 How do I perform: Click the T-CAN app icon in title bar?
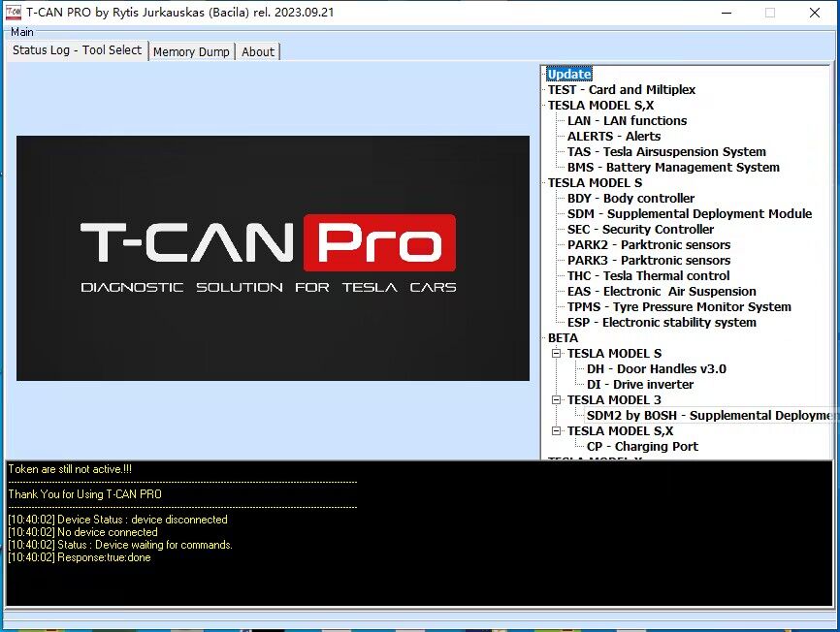[x=13, y=12]
